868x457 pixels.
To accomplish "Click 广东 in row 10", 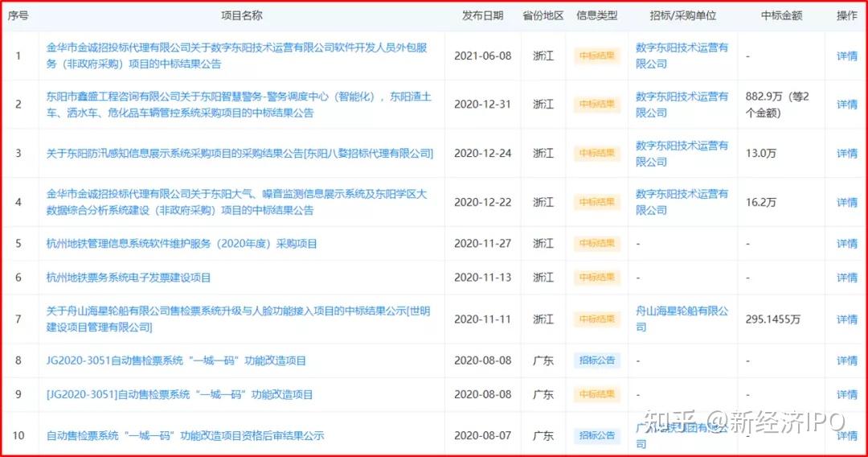I will (543, 436).
